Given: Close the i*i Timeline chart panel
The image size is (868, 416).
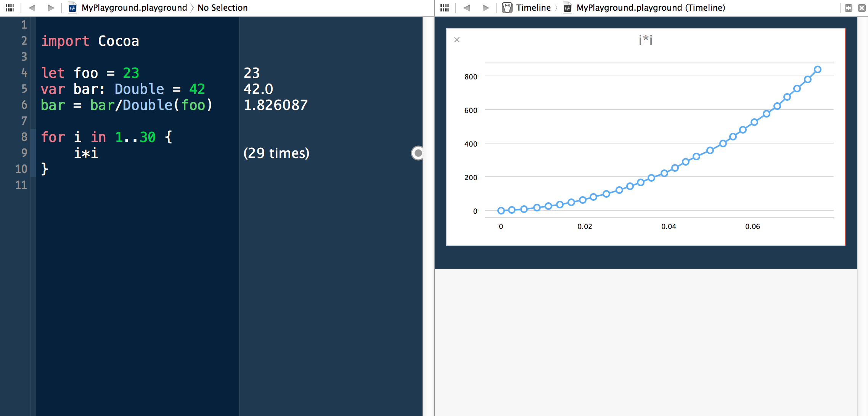Looking at the screenshot, I should 457,39.
